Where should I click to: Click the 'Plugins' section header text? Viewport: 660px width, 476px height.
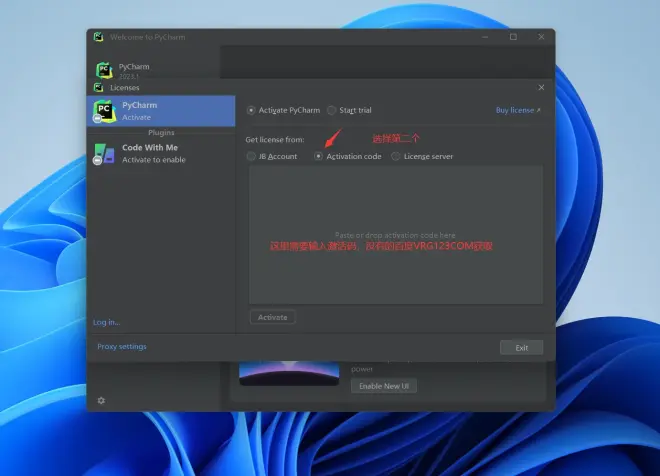(161, 133)
